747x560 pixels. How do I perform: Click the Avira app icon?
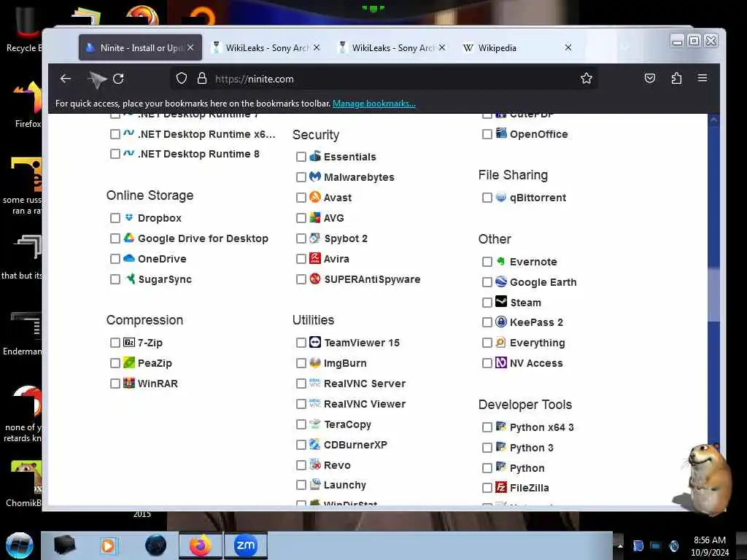(315, 258)
